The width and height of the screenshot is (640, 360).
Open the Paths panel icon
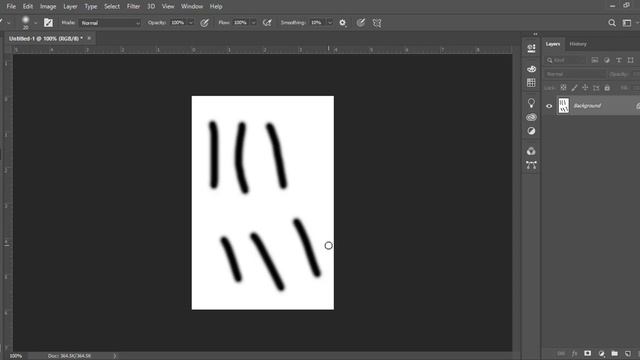[531, 165]
